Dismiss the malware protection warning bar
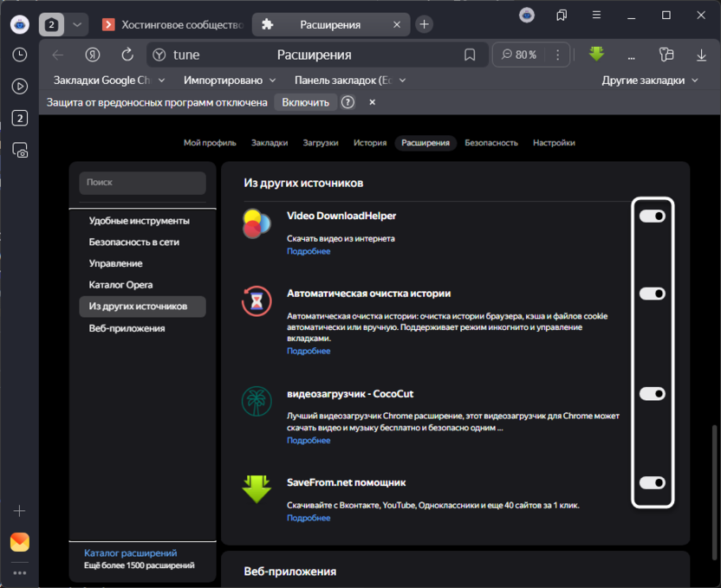Image resolution: width=721 pixels, height=588 pixels. [373, 102]
